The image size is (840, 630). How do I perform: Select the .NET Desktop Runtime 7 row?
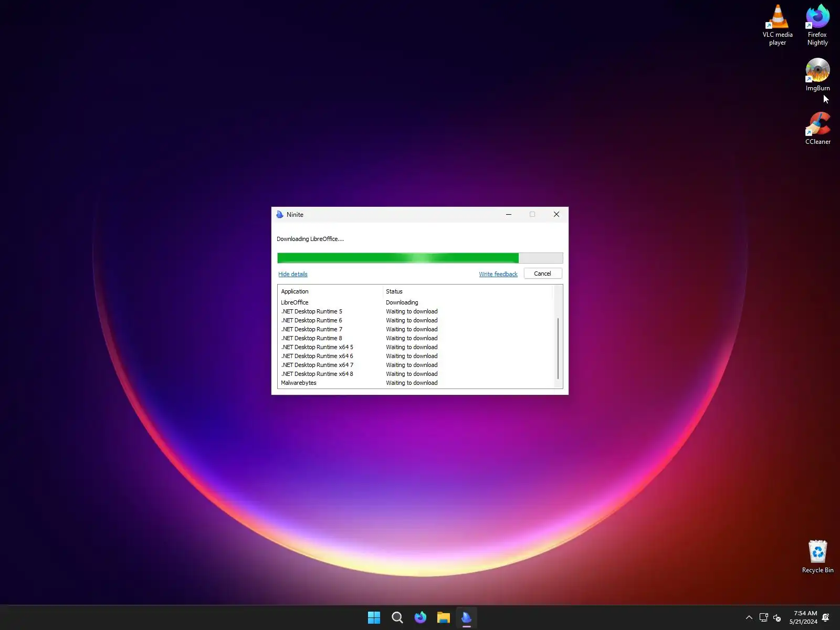click(x=415, y=329)
